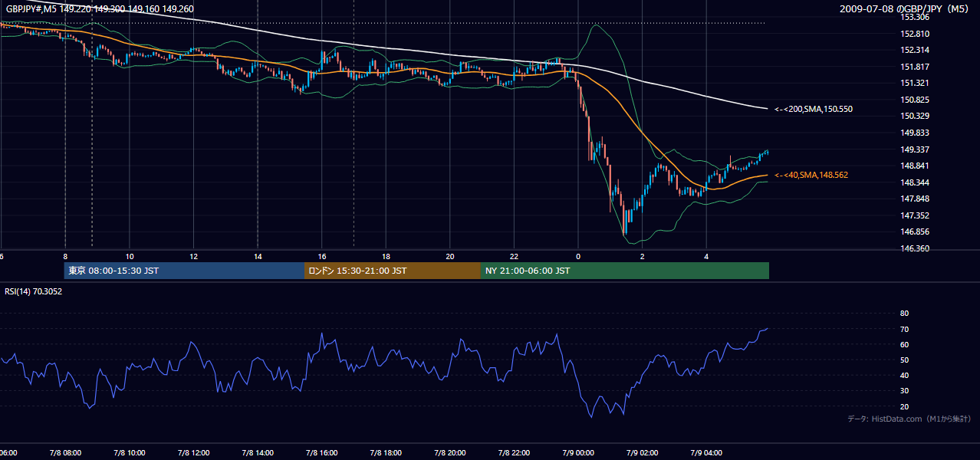Click the bottom time label 7/9 02:00

click(643, 453)
